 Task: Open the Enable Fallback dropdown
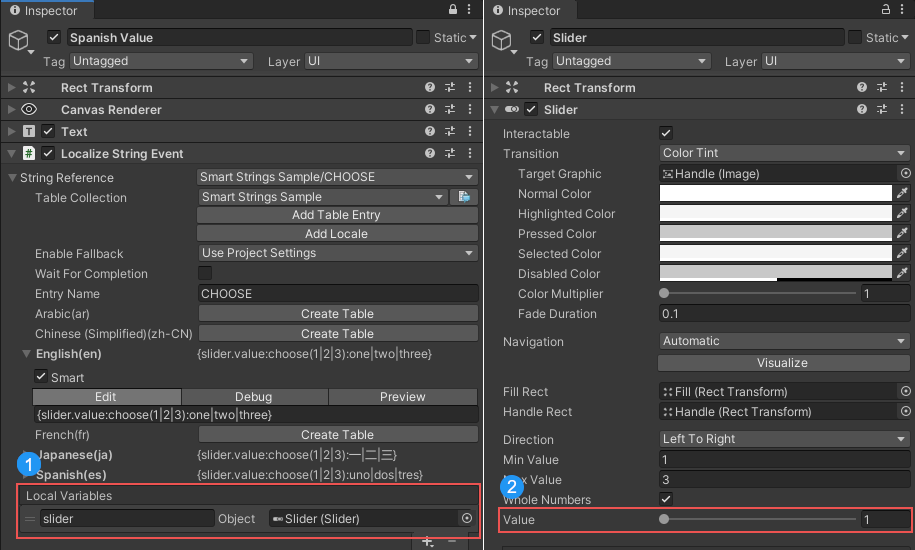pos(337,253)
